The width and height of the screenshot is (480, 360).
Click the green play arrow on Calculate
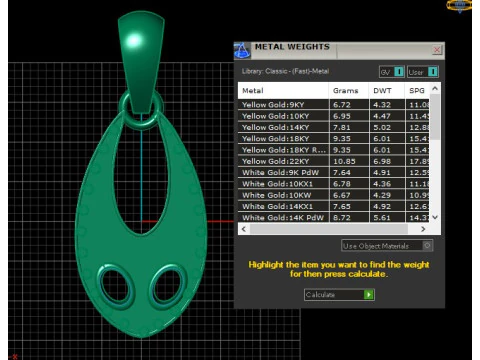(369, 295)
